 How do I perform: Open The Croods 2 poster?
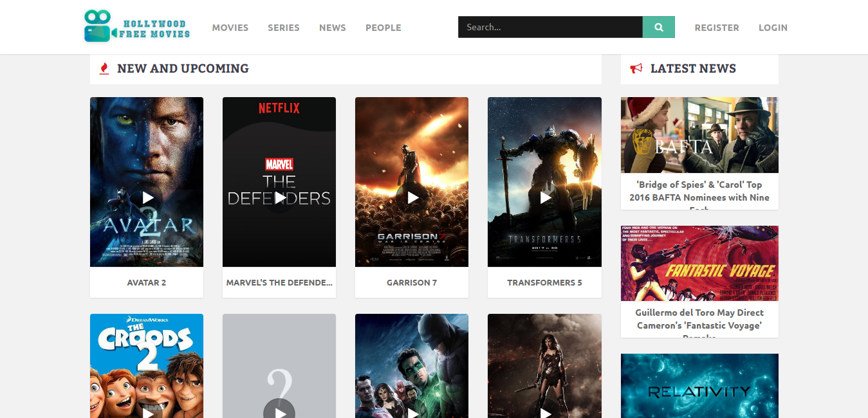point(147,366)
